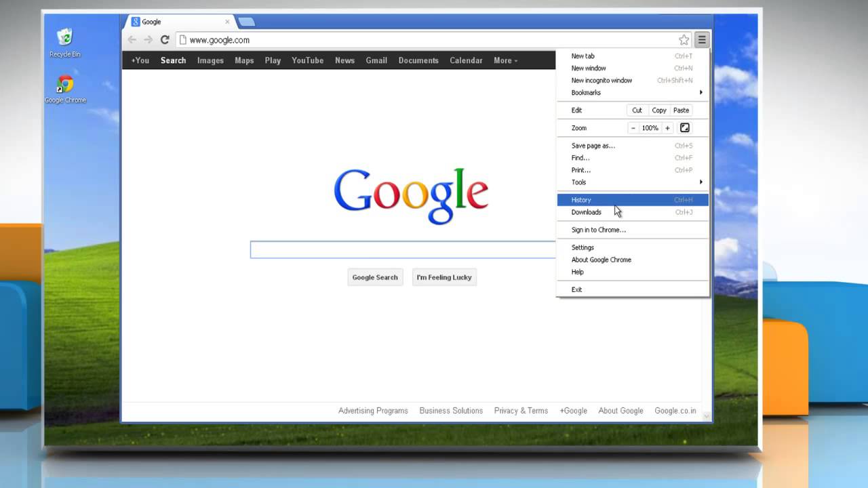Click the Google favicon on the tab
The height and width of the screenshot is (488, 868).
136,22
